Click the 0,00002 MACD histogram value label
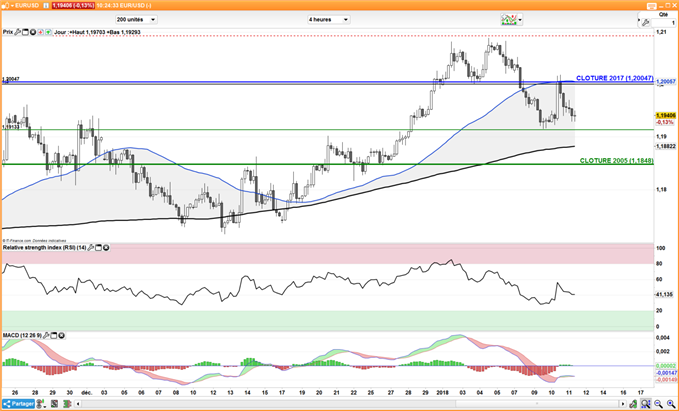The width and height of the screenshot is (679, 411). coord(666,366)
